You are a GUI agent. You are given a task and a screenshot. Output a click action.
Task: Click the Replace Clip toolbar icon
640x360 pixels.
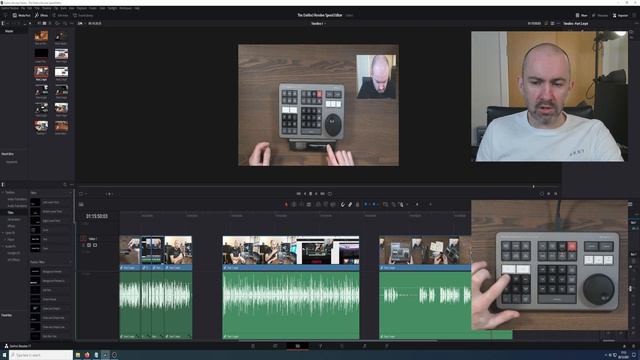tap(333, 204)
